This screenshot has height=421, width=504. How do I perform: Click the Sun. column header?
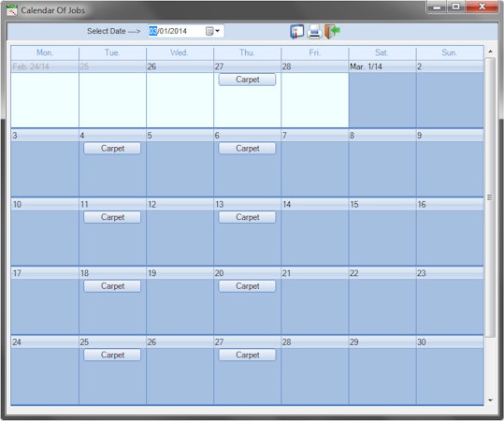[x=450, y=52]
